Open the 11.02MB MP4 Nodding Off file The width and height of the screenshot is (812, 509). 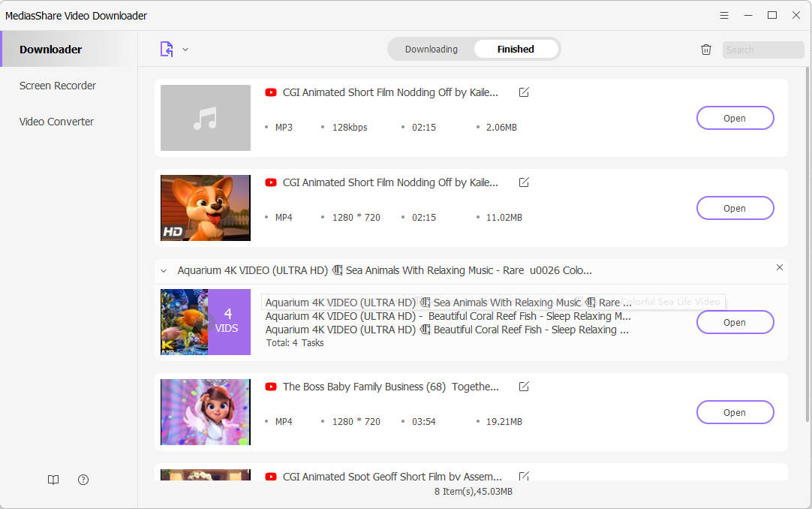pos(735,208)
